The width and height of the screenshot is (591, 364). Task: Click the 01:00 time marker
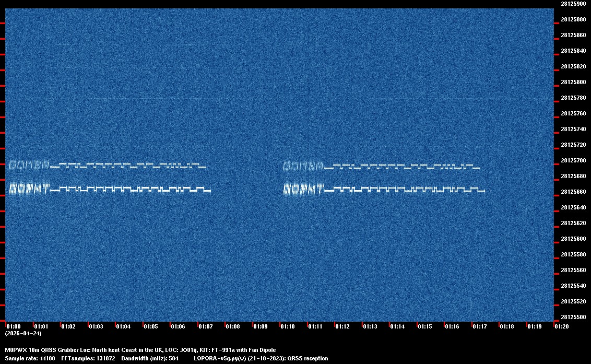(13, 326)
